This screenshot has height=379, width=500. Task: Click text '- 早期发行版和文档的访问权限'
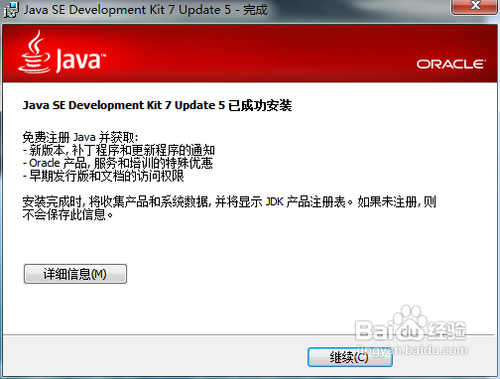tap(103, 176)
